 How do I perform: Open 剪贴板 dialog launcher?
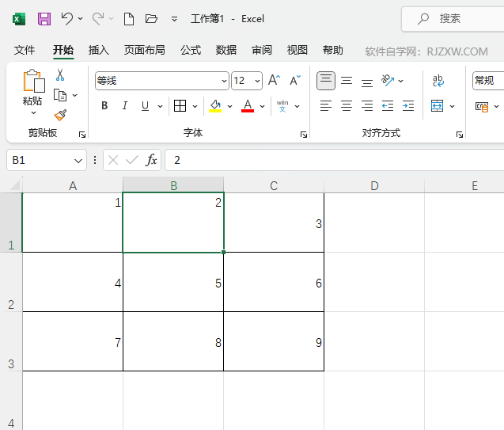coord(82,135)
